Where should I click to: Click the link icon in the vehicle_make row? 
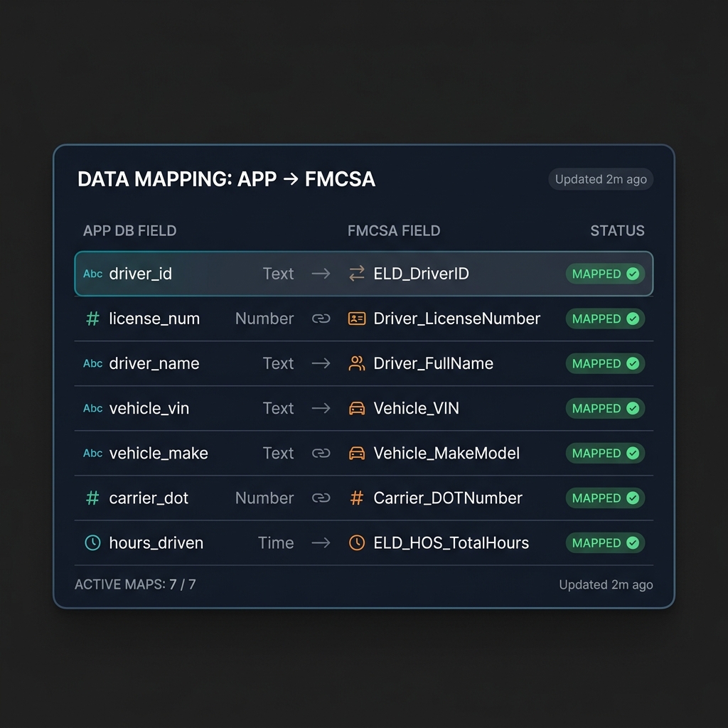321,453
